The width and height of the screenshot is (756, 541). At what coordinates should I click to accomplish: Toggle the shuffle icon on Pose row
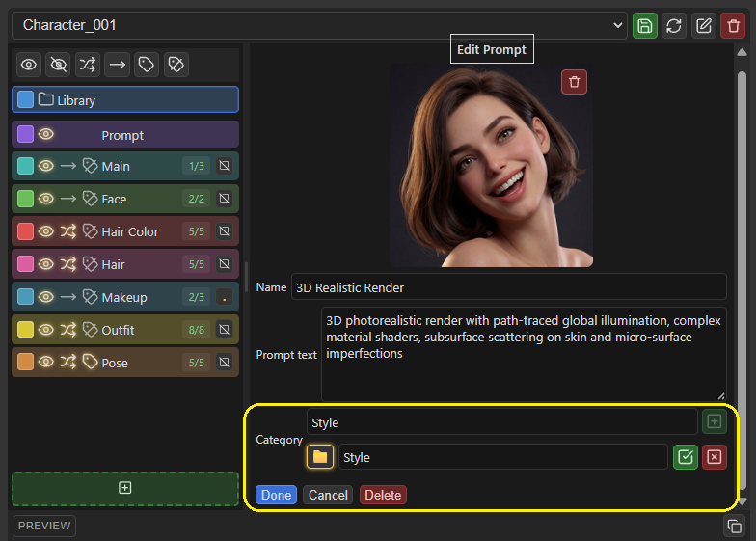tap(67, 363)
